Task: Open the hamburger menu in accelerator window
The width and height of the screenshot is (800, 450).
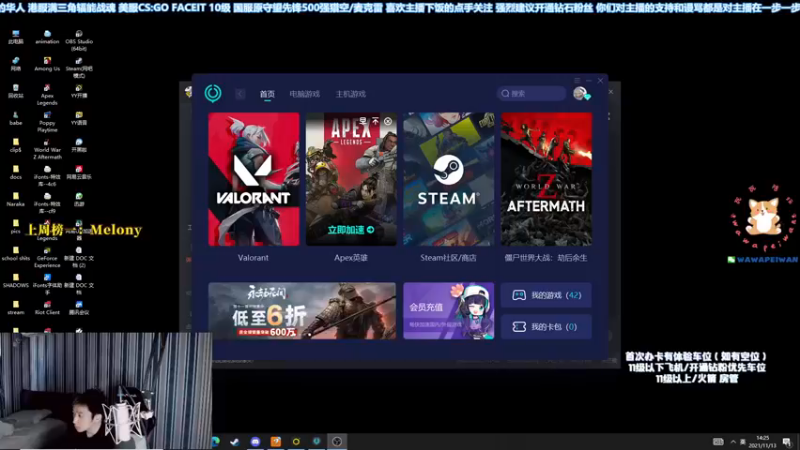Action: pos(577,81)
